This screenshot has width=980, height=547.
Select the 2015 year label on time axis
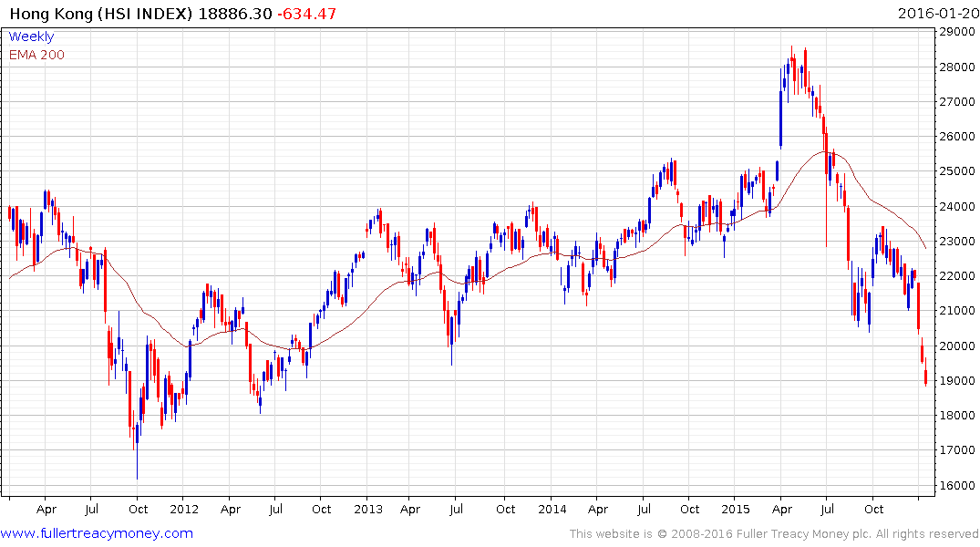(736, 509)
